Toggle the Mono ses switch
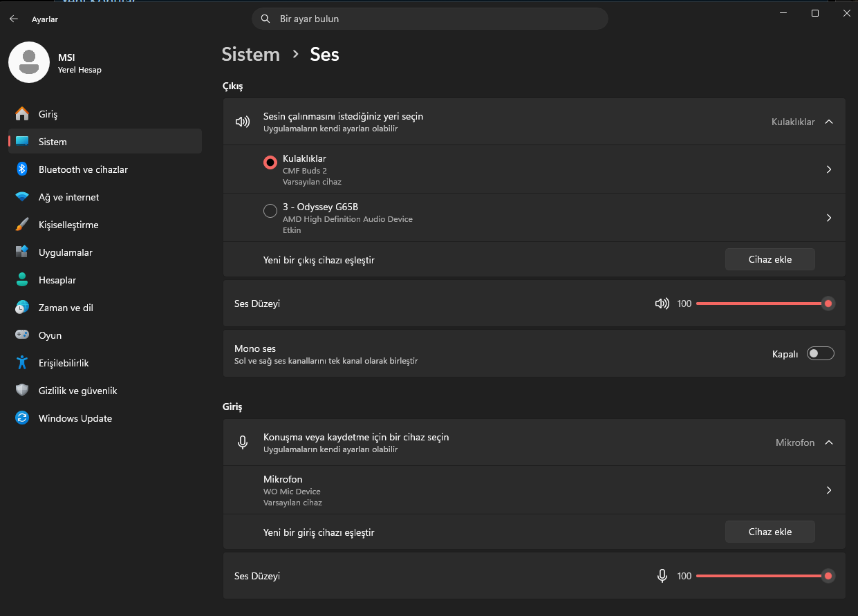858x616 pixels. tap(821, 353)
